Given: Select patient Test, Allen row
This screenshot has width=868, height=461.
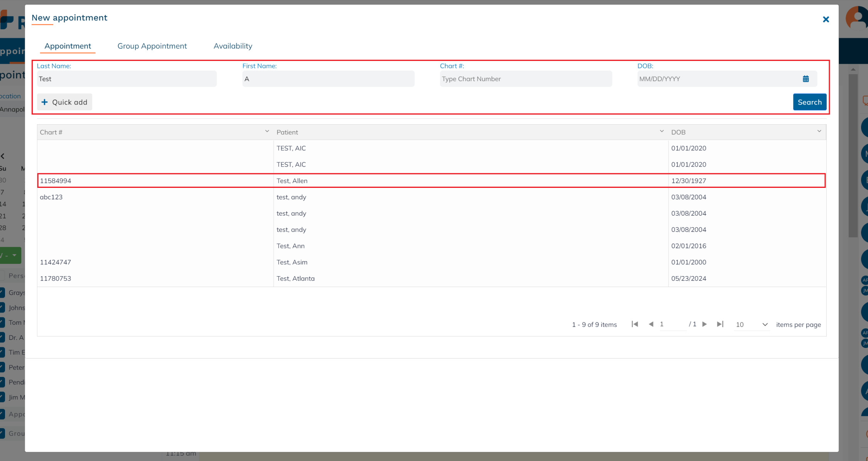Looking at the screenshot, I should [x=431, y=181].
